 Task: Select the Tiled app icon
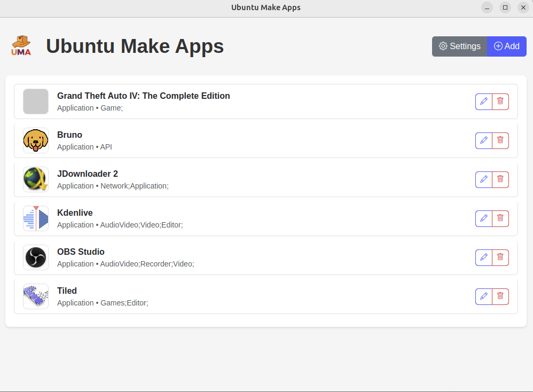35,296
